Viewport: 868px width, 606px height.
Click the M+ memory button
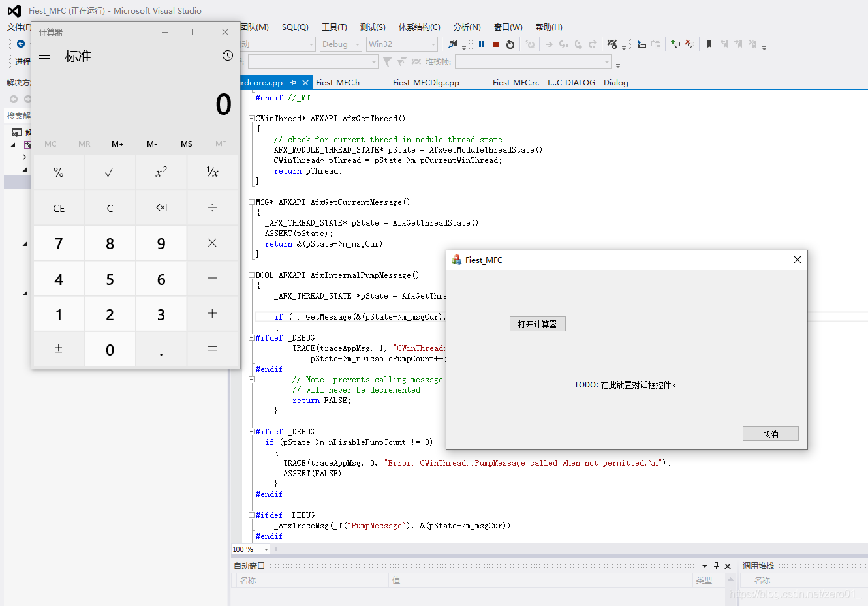[117, 144]
